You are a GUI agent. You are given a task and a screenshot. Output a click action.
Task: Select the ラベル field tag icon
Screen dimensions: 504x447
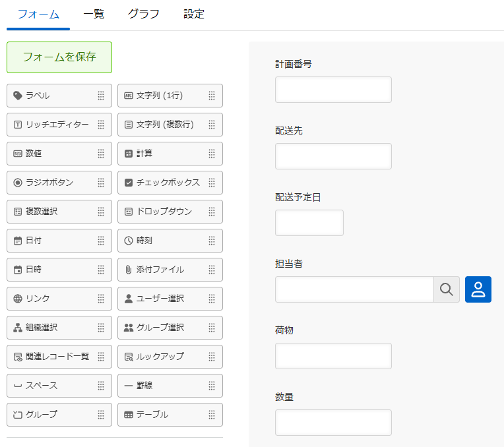(18, 96)
